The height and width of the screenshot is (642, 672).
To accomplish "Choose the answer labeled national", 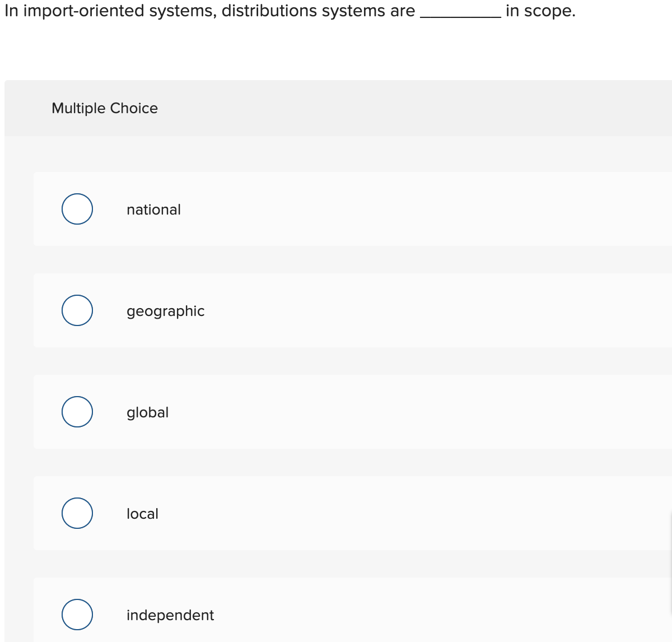I will [153, 209].
